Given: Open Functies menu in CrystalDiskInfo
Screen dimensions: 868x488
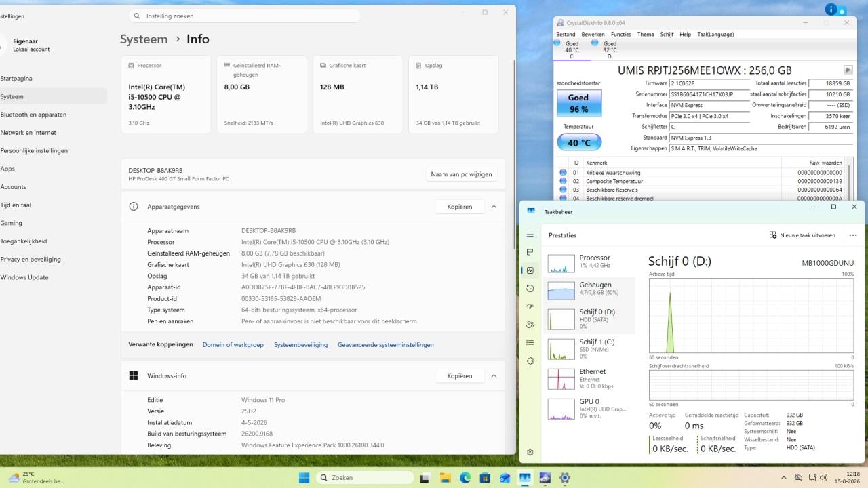Looking at the screenshot, I should tap(620, 35).
